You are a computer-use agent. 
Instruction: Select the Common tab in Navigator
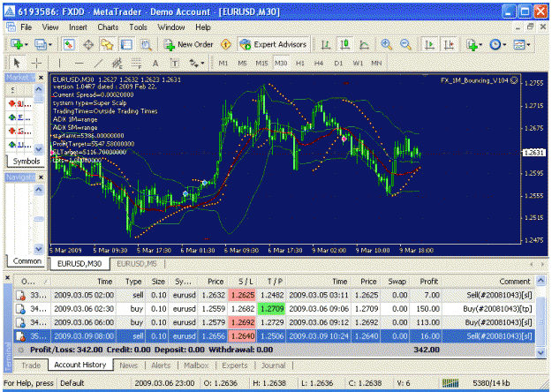pyautogui.click(x=27, y=261)
